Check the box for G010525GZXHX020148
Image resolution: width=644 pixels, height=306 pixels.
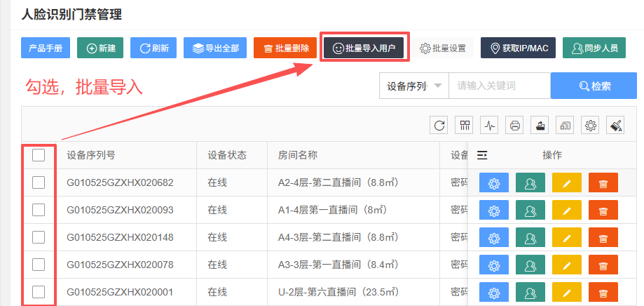[39, 237]
